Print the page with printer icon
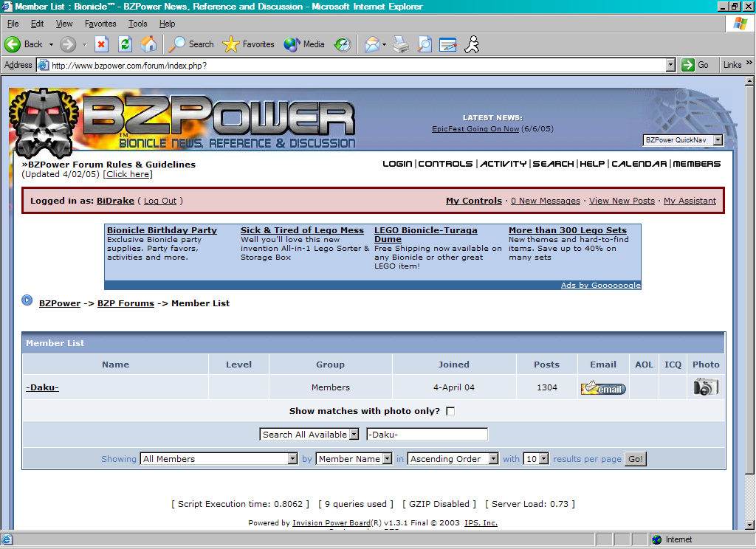This screenshot has width=756, height=549. (401, 44)
